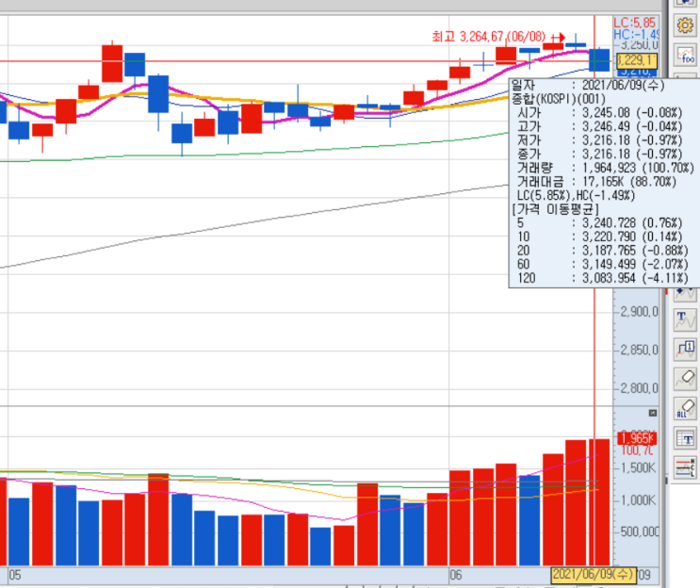This screenshot has width=700, height=588.
Task: Click the 20-day average 3,187.765 row
Action: tap(603, 251)
